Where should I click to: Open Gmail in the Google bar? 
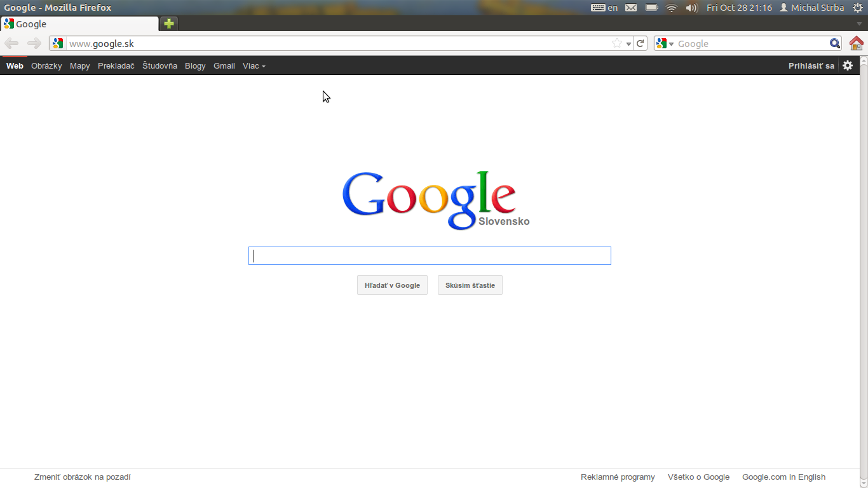pyautogui.click(x=224, y=65)
